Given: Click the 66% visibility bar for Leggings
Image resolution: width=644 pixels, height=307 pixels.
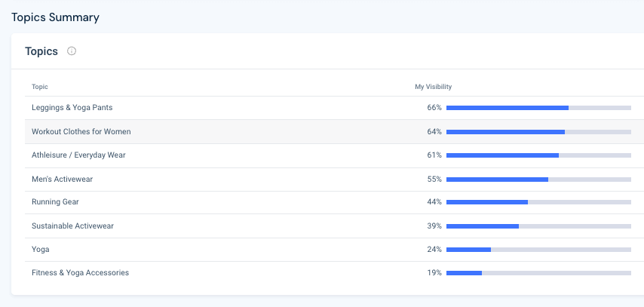Looking at the screenshot, I should coord(538,108).
